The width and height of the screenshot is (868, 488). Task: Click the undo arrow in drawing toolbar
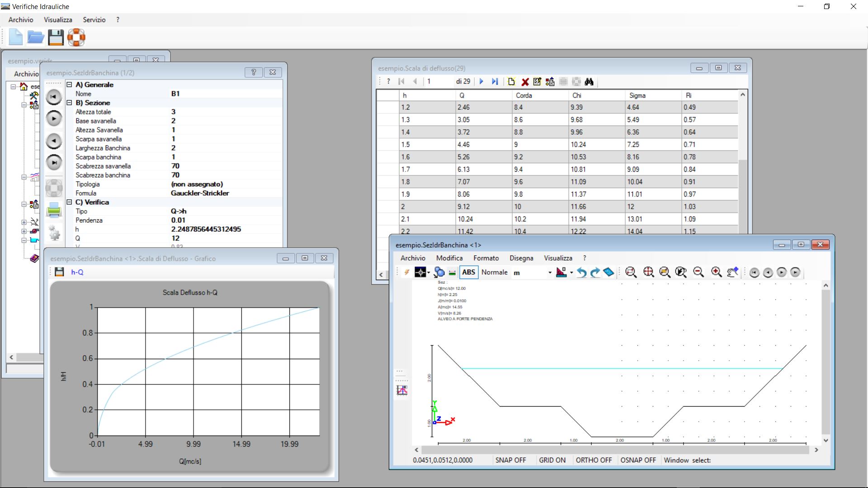pos(582,272)
